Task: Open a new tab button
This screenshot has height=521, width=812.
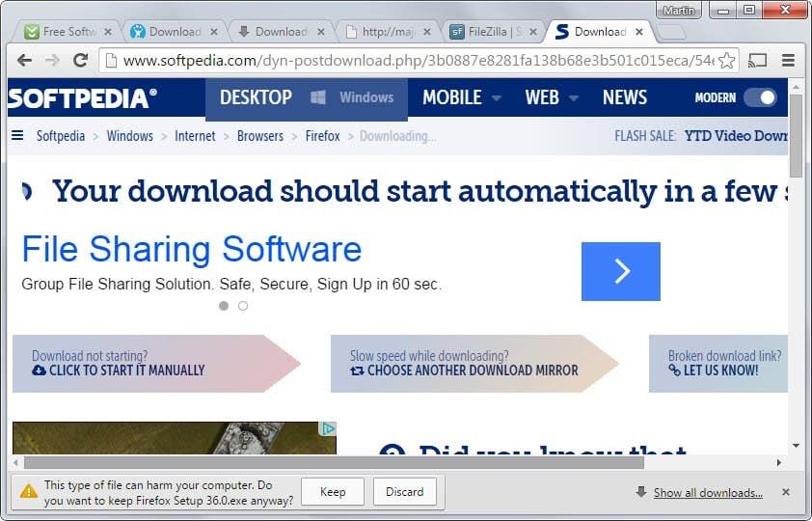Action: point(671,32)
